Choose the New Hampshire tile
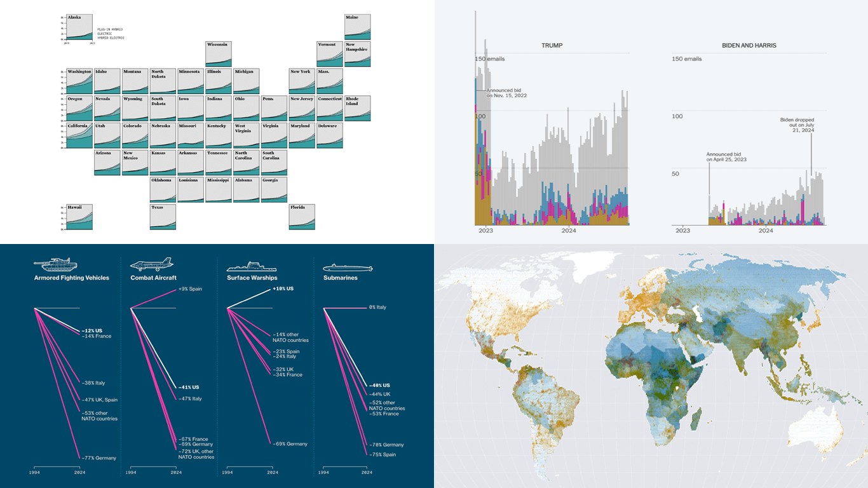Viewport: 868px width, 488px height. (358, 54)
